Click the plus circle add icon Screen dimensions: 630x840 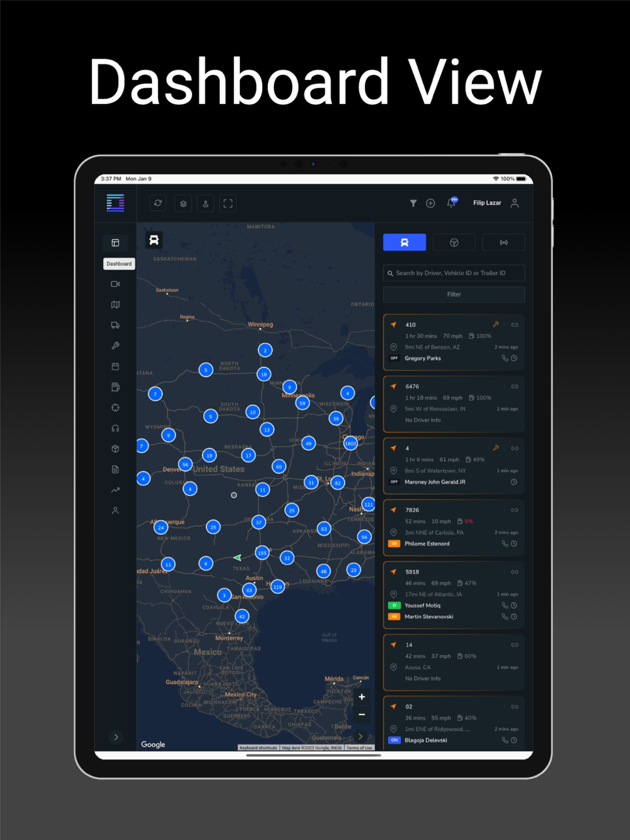pyautogui.click(x=430, y=203)
